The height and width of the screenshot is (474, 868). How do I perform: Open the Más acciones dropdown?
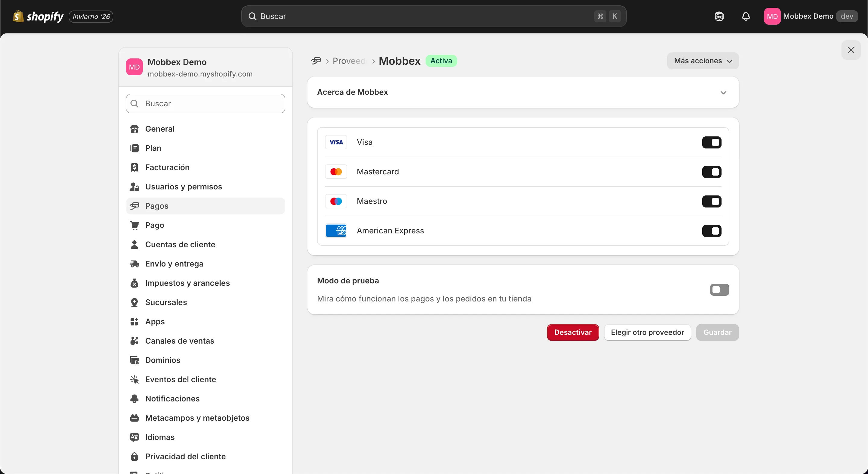(703, 61)
